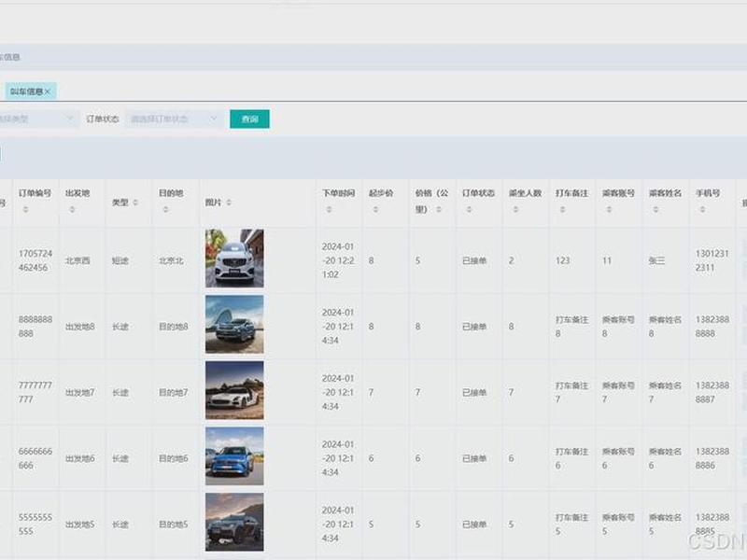Sort by 订单状态 column header icon
Image resolution: width=747 pixels, height=560 pixels.
470,209
